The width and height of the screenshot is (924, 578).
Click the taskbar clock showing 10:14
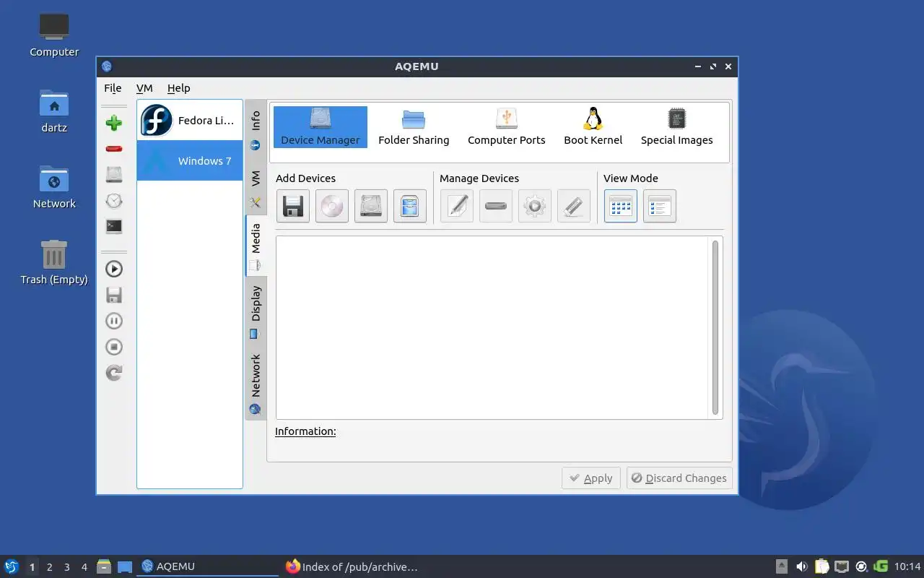pos(907,566)
